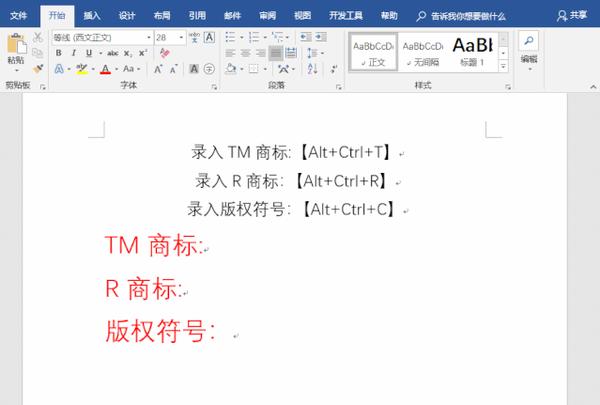Open the highlight color dropdown arrow
This screenshot has width=600, height=405.
[x=93, y=69]
